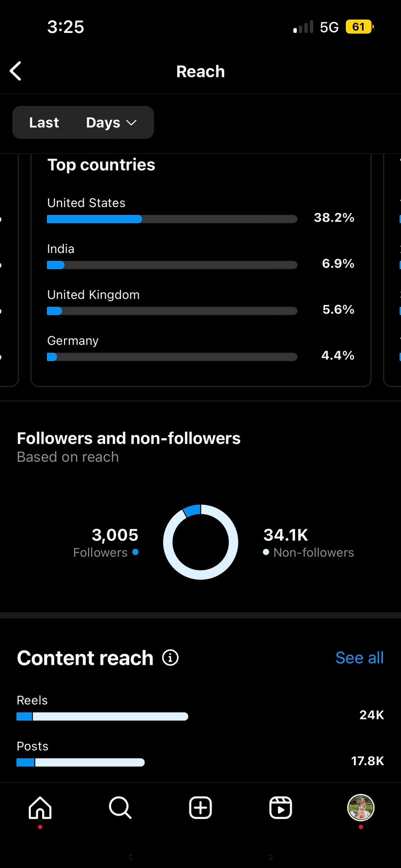This screenshot has height=868, width=401.
Task: Select the Reels content reach bar
Action: point(102,717)
